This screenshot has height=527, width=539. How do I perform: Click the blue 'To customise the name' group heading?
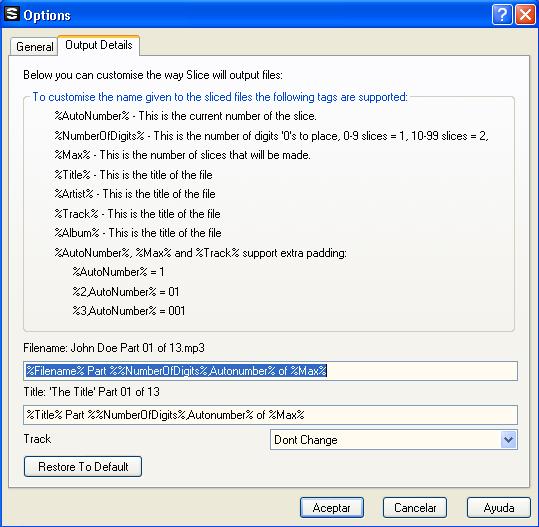pos(220,97)
